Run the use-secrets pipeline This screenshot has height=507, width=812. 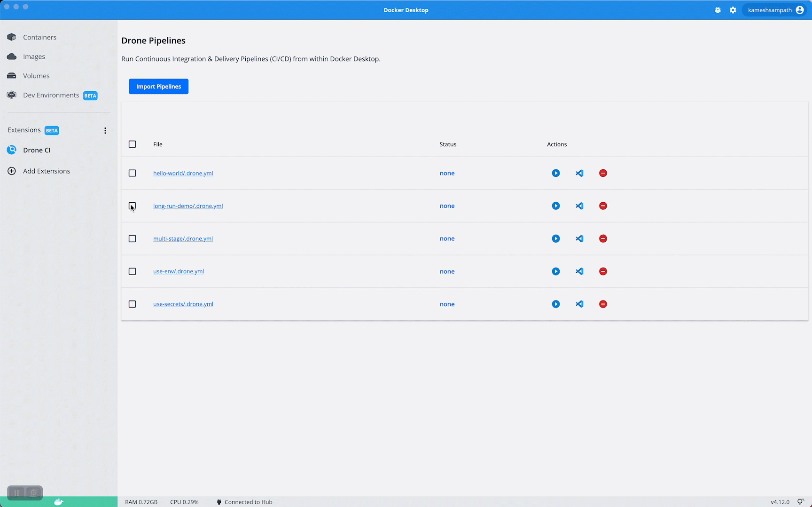[x=556, y=304]
